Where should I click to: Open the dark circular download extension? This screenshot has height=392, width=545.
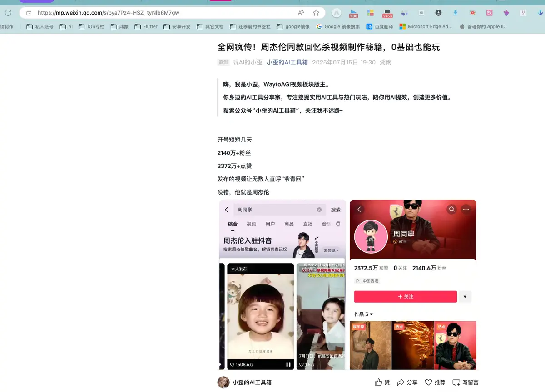point(438,13)
